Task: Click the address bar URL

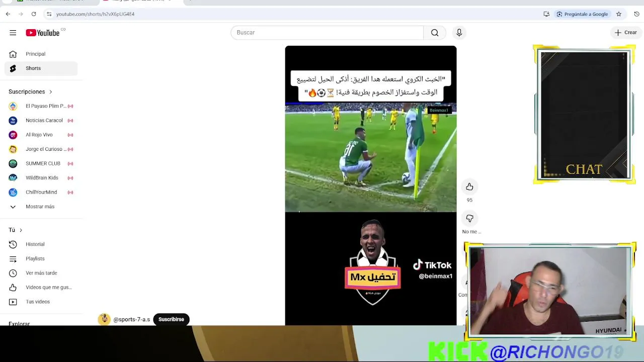Action: point(95,14)
